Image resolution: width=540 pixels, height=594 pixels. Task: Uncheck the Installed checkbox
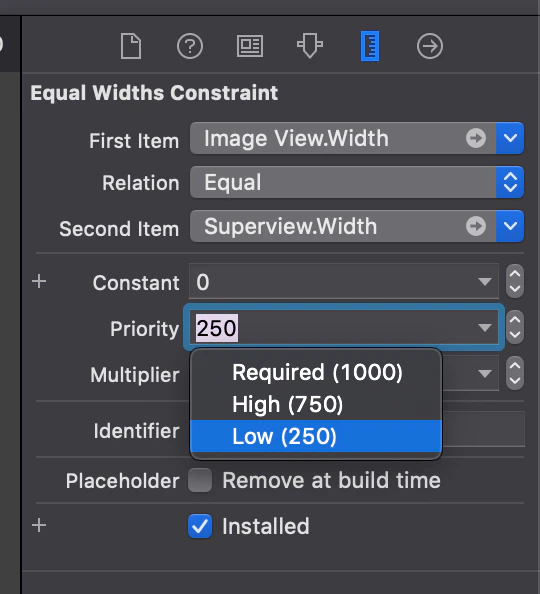(x=200, y=526)
